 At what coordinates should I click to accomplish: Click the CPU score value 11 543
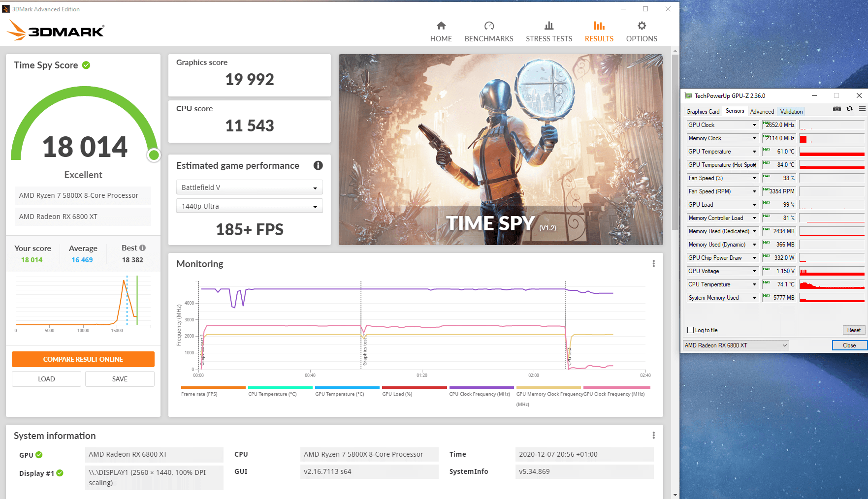pyautogui.click(x=250, y=125)
